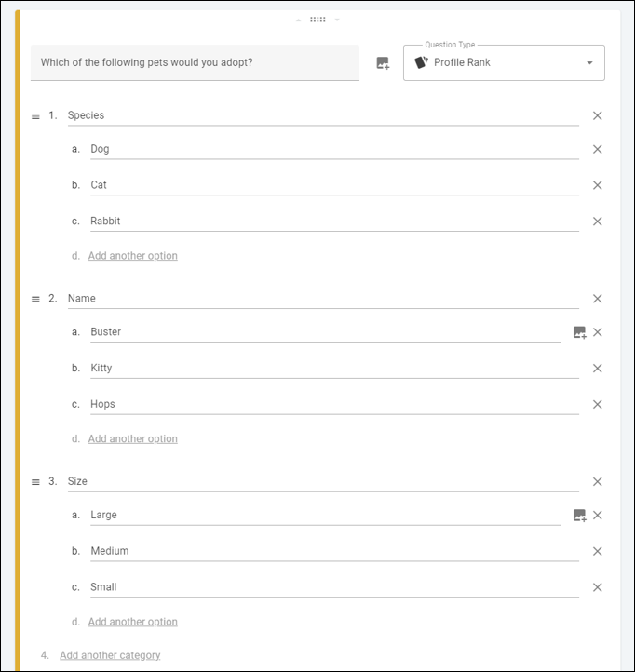The width and height of the screenshot is (635, 672).
Task: Remove the Large option
Action: click(x=597, y=515)
